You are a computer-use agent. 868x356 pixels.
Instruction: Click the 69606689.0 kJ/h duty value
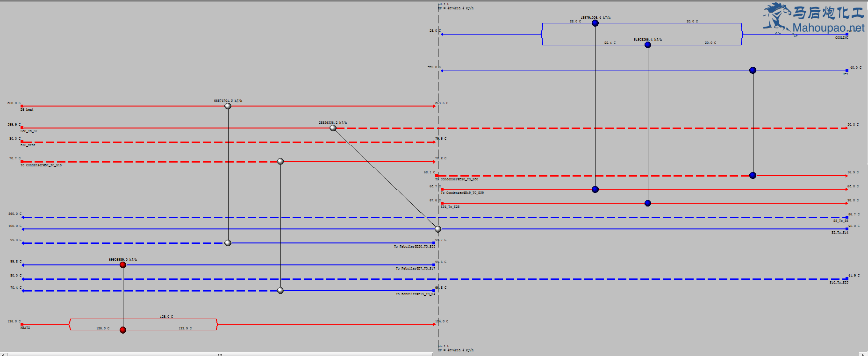[123, 260]
